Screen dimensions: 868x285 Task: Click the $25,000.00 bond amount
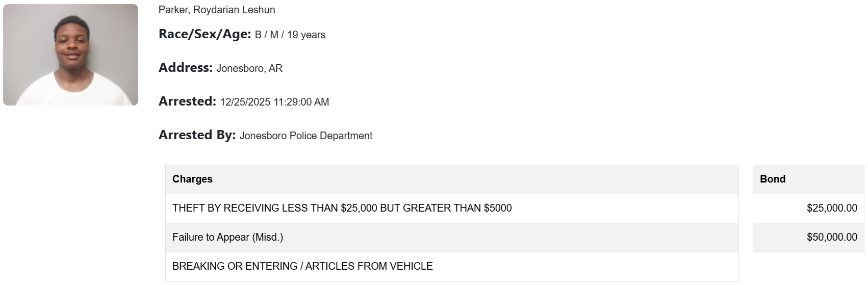[832, 208]
